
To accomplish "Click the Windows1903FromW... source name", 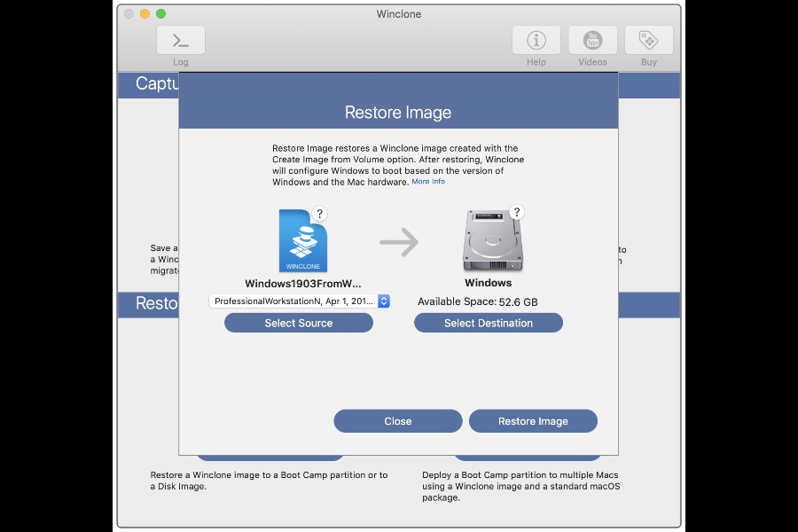I will pos(303,284).
